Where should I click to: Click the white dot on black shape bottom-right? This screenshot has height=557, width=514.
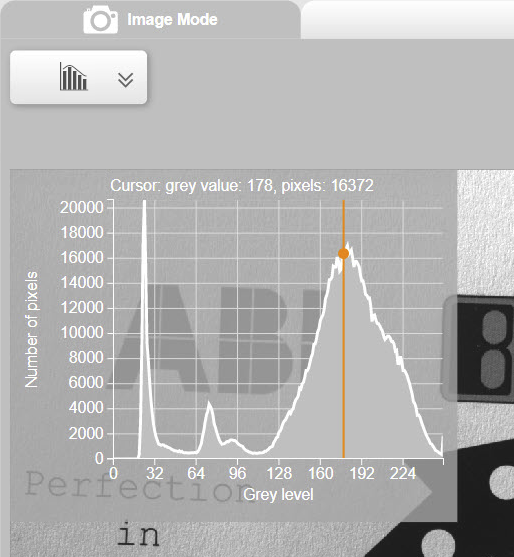[x=438, y=544]
